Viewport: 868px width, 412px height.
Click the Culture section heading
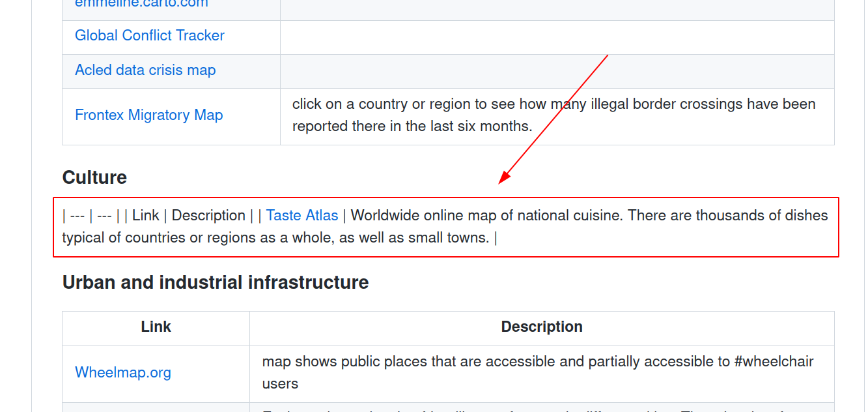coord(94,178)
